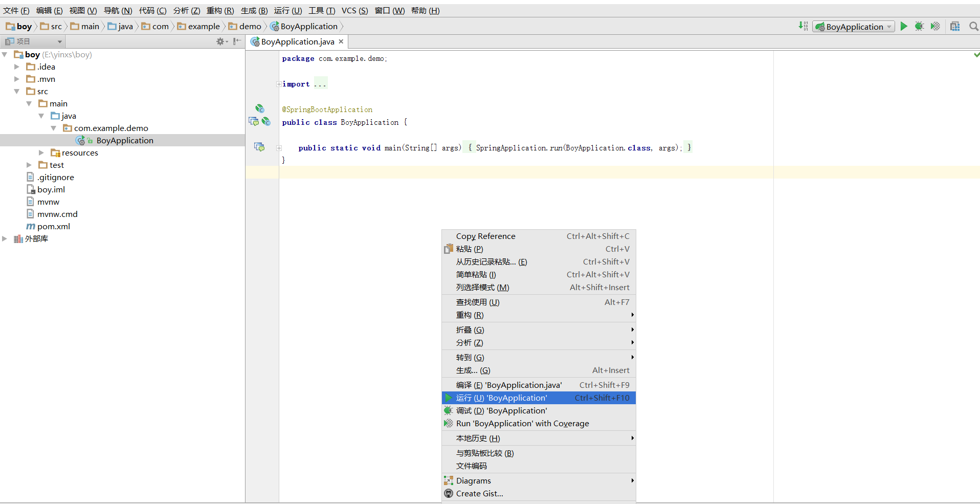This screenshot has width=980, height=504.
Task: Open the Project Structure toolbar icon
Action: pyautogui.click(x=955, y=27)
